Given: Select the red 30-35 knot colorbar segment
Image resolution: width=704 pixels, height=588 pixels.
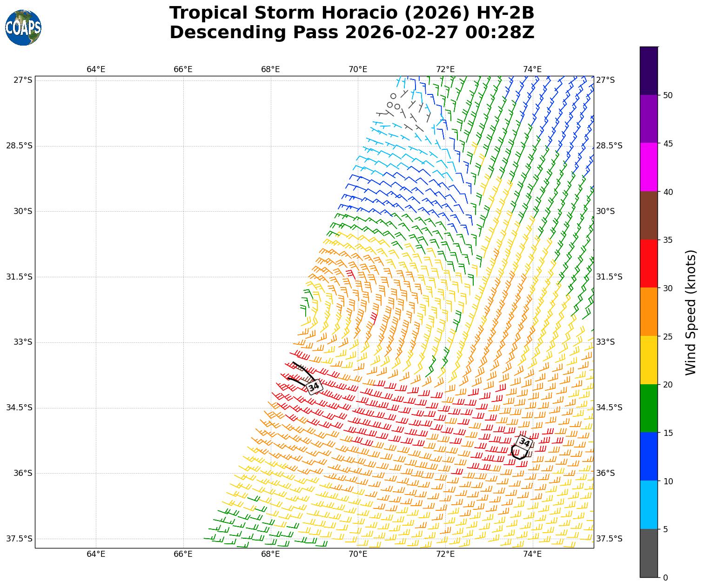Looking at the screenshot, I should [649, 263].
